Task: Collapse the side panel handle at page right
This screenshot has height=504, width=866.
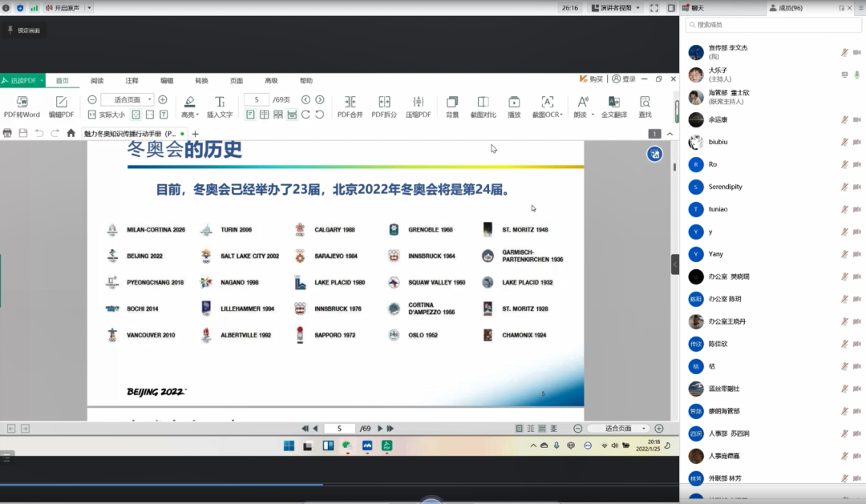Action: click(675, 264)
